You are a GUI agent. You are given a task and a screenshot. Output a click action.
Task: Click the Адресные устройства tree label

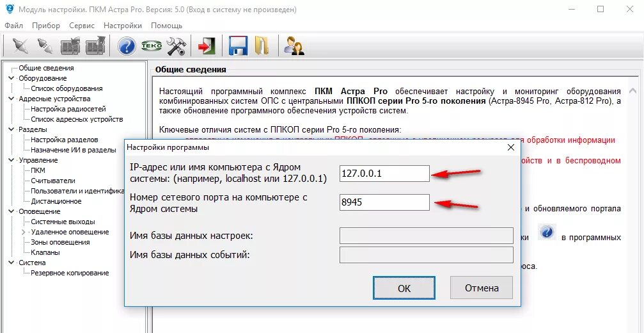54,99
